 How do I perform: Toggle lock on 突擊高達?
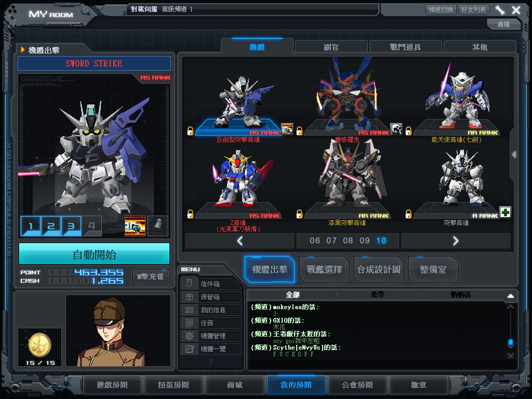coord(408,214)
